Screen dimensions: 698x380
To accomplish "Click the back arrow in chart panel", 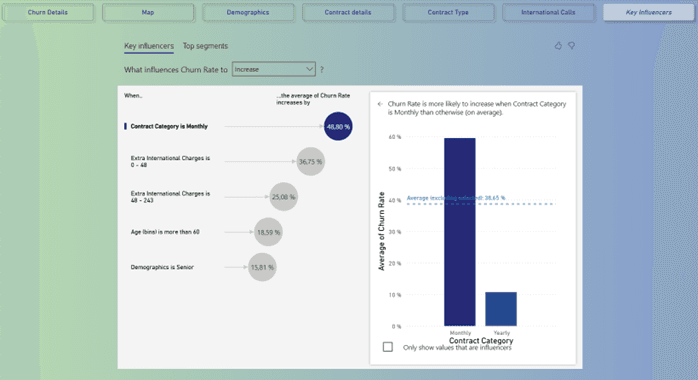I will click(380, 104).
